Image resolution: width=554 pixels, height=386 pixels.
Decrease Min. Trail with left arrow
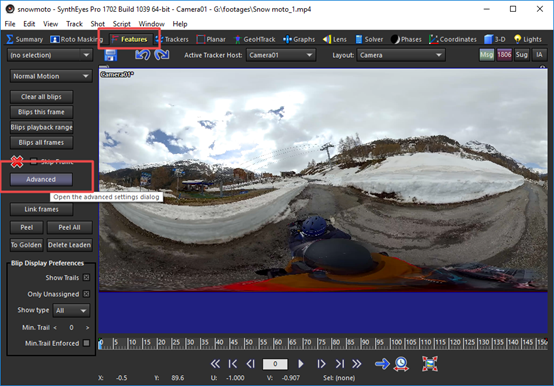(55, 328)
